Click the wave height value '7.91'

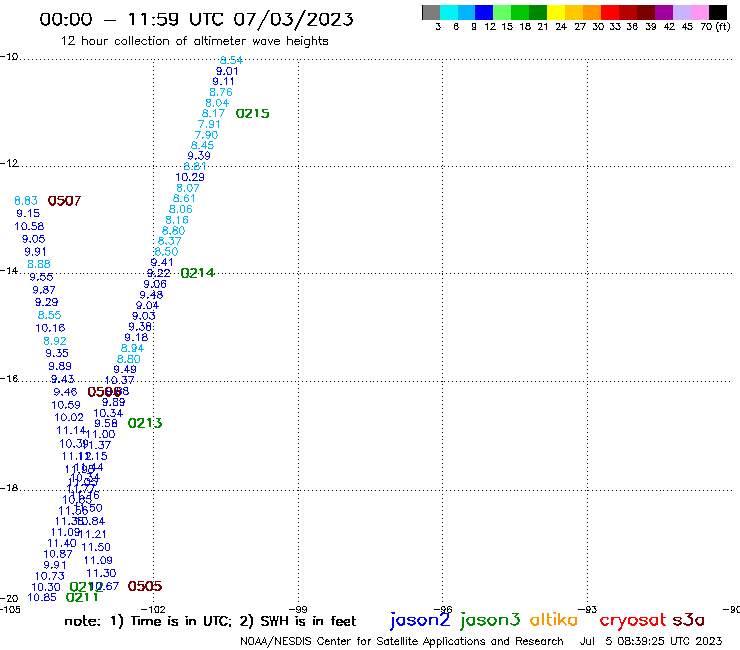[209, 124]
